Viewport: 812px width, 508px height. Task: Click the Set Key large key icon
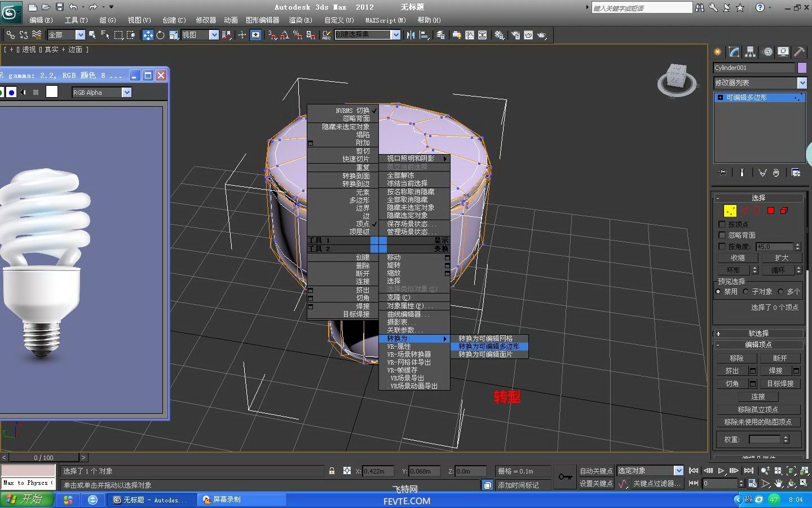565,477
